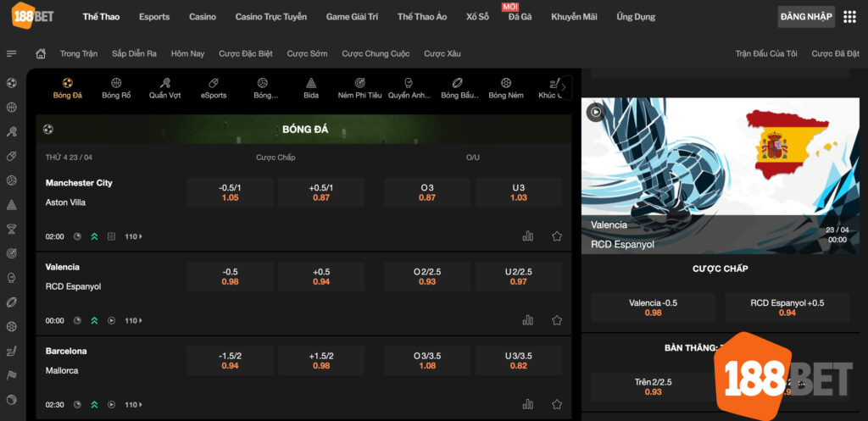The height and width of the screenshot is (421, 868).
Task: Click the tennis icon in left sidebar
Action: click(12, 131)
